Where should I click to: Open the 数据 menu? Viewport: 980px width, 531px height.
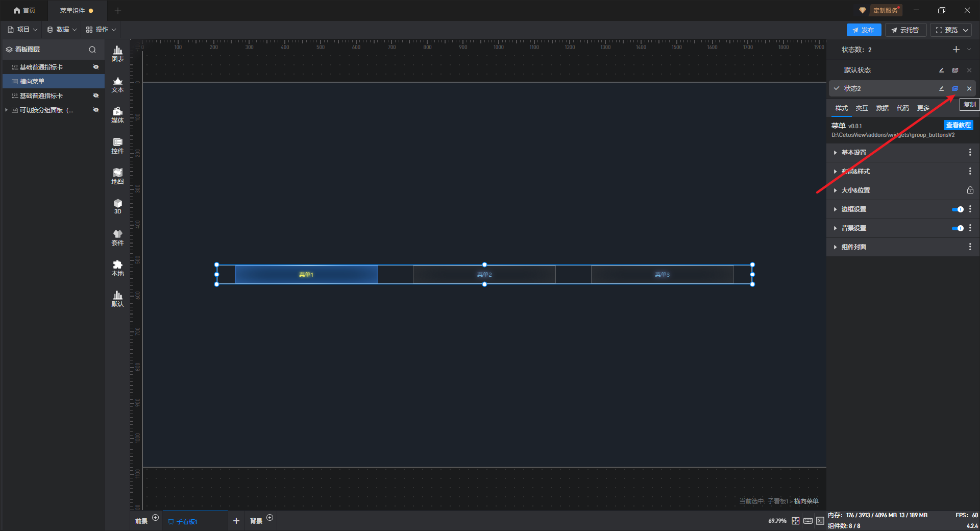62,30
